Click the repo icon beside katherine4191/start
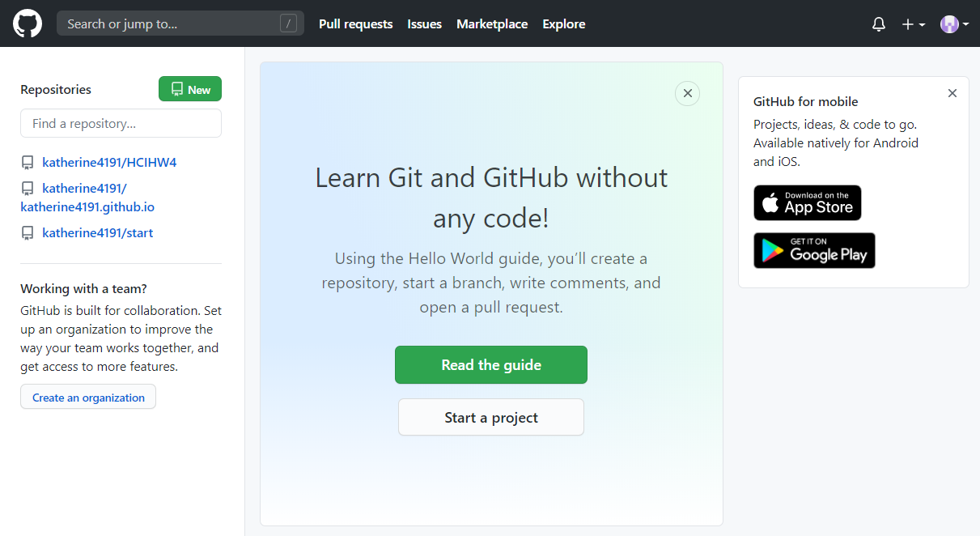This screenshot has height=536, width=980. tap(28, 233)
